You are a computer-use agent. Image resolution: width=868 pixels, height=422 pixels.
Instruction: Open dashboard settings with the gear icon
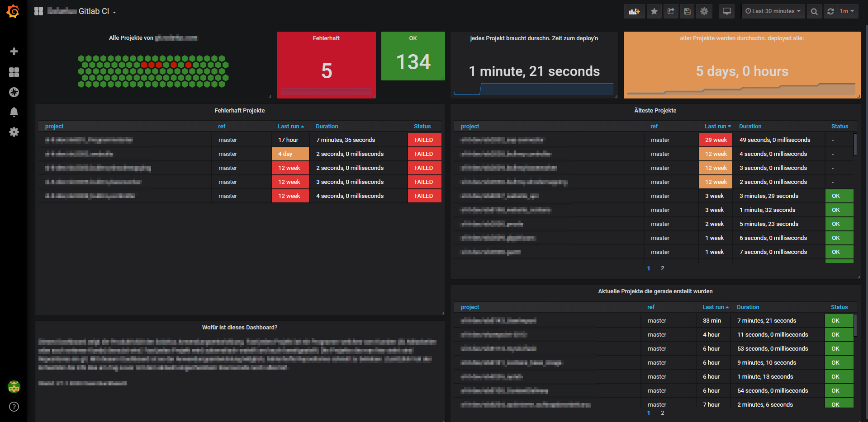coord(704,11)
